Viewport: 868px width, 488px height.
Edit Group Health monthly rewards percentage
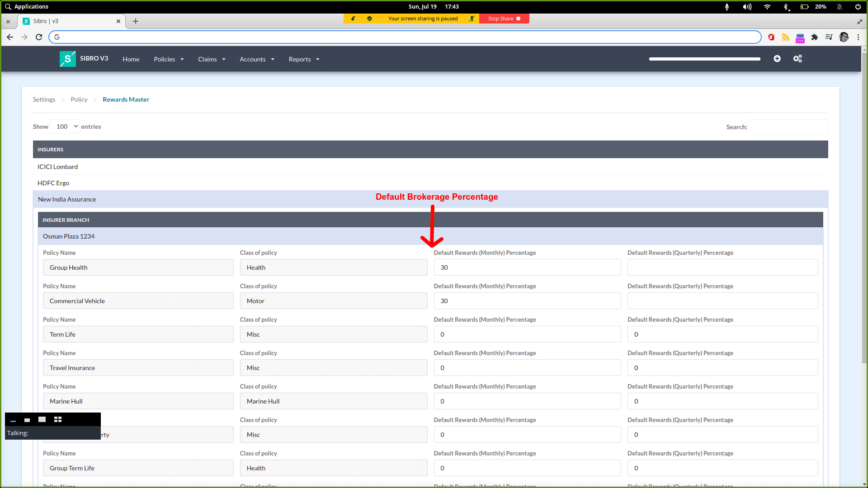click(x=527, y=267)
